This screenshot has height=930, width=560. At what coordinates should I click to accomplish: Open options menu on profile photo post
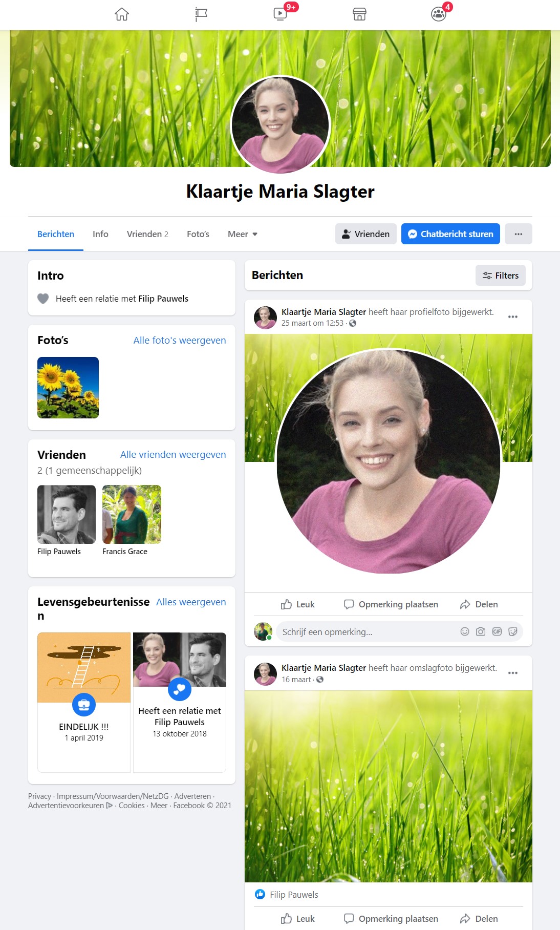pyautogui.click(x=512, y=317)
